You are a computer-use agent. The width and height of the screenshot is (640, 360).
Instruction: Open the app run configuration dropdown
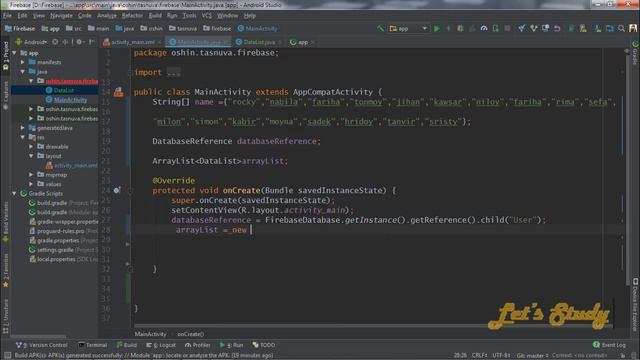[x=408, y=28]
